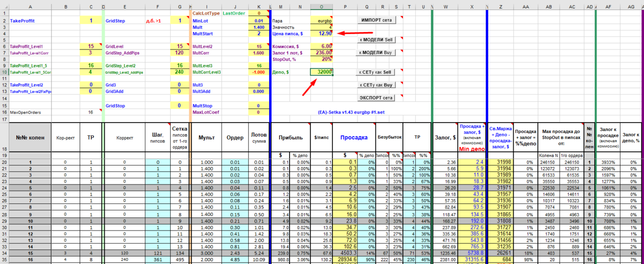Select the Цена пипса value 12.90

(x=321, y=33)
